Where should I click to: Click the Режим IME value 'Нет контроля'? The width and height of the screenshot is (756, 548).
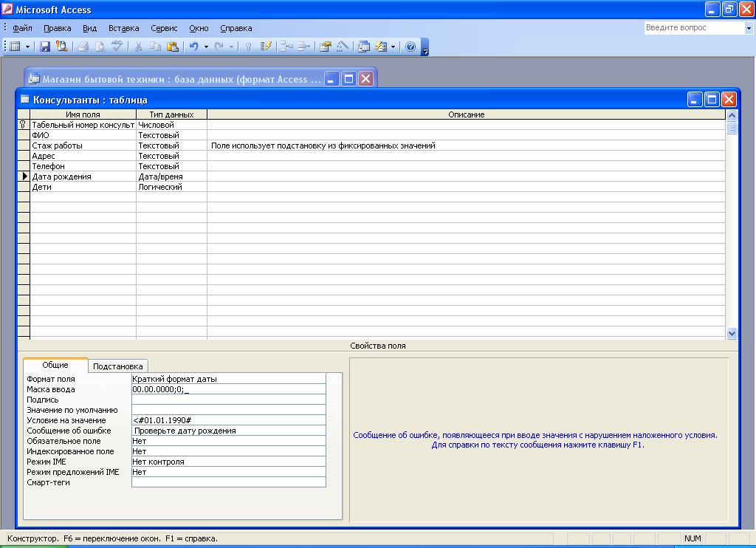(x=229, y=462)
